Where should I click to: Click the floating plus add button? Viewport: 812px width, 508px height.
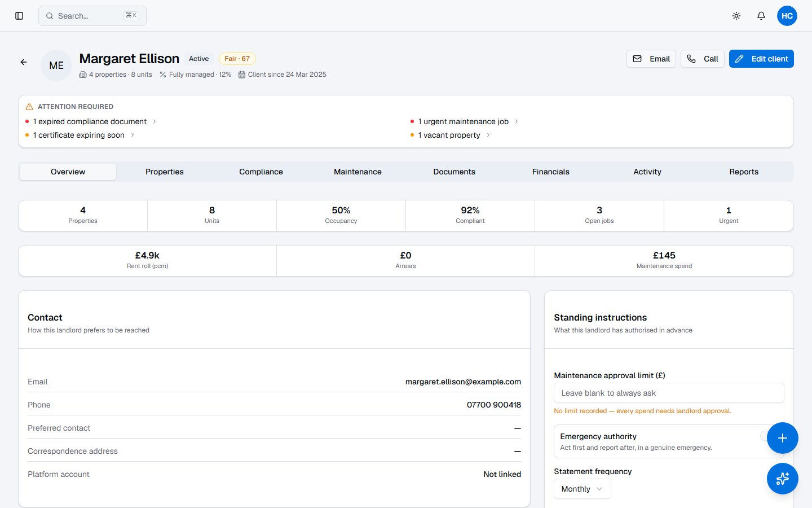[783, 438]
